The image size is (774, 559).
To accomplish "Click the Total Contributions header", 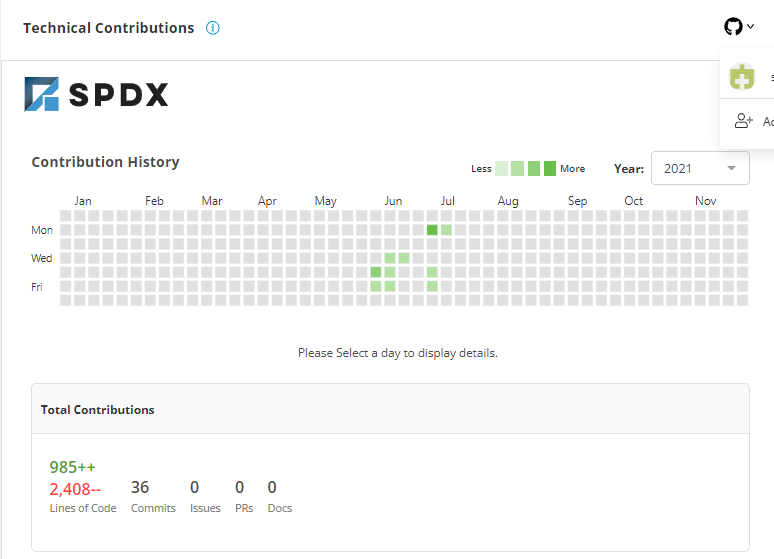I will (98, 410).
